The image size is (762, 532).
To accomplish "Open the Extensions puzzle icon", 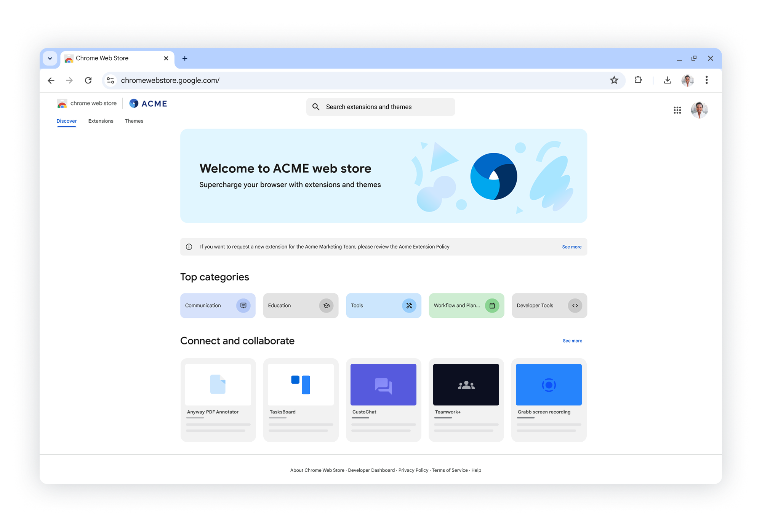I will point(638,80).
